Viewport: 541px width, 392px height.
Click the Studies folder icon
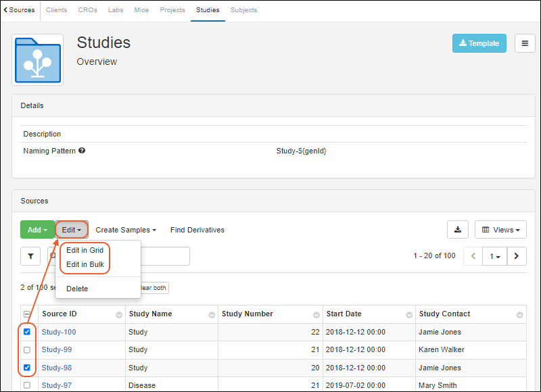click(x=38, y=60)
